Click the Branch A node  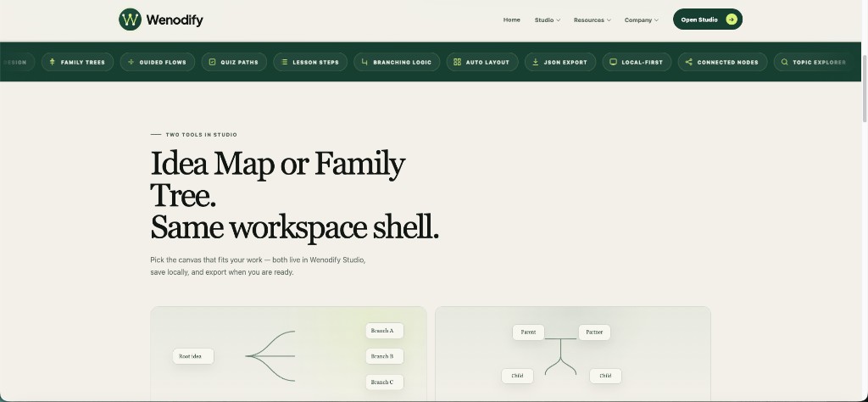(x=384, y=331)
